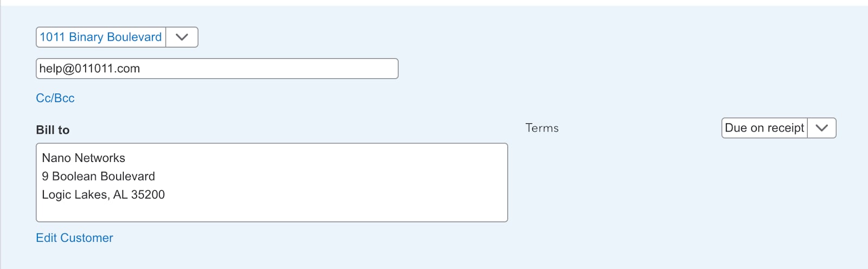868x269 pixels.
Task: Focus the Bill to address box
Action: point(271,182)
